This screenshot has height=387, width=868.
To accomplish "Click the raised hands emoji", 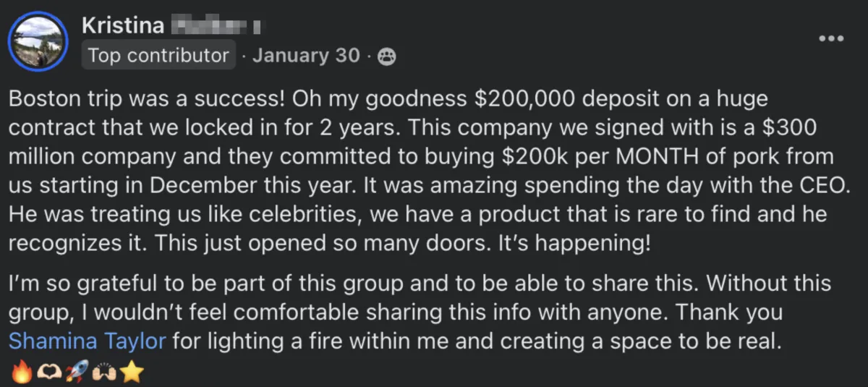I will 103,373.
